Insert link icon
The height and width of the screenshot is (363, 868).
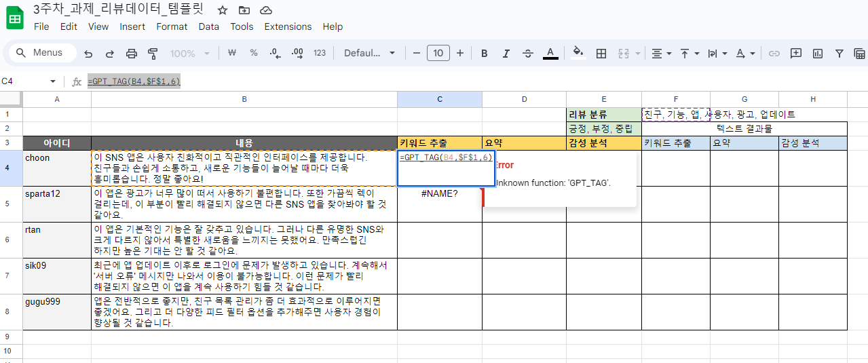[x=774, y=53]
